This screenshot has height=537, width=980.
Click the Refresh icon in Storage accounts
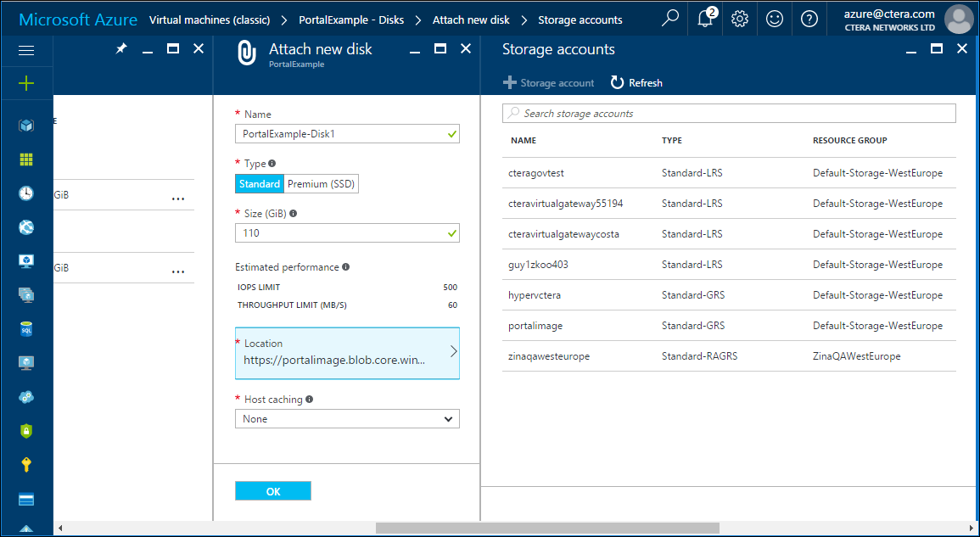(618, 82)
